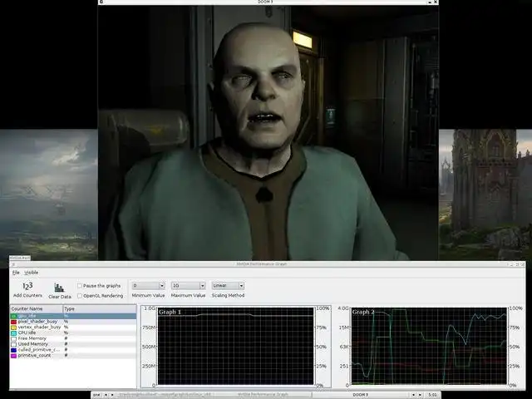Click inside the Graph 1 plot area

coord(235,346)
